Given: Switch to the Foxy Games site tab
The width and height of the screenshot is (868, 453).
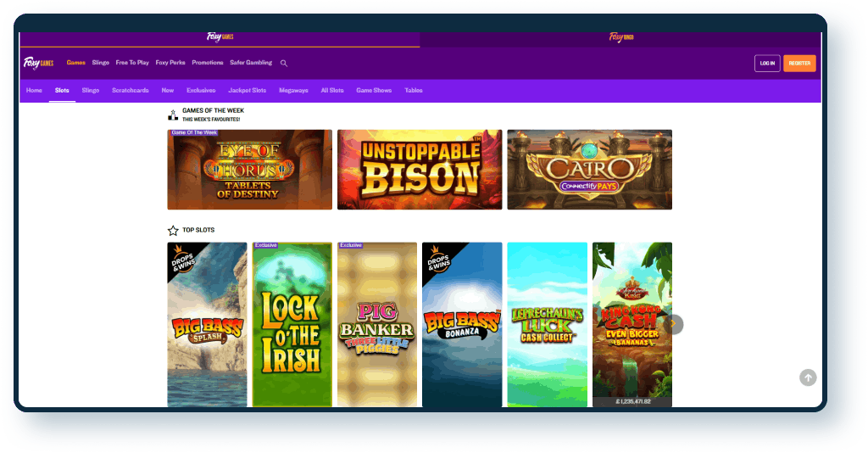Looking at the screenshot, I should click(x=220, y=37).
